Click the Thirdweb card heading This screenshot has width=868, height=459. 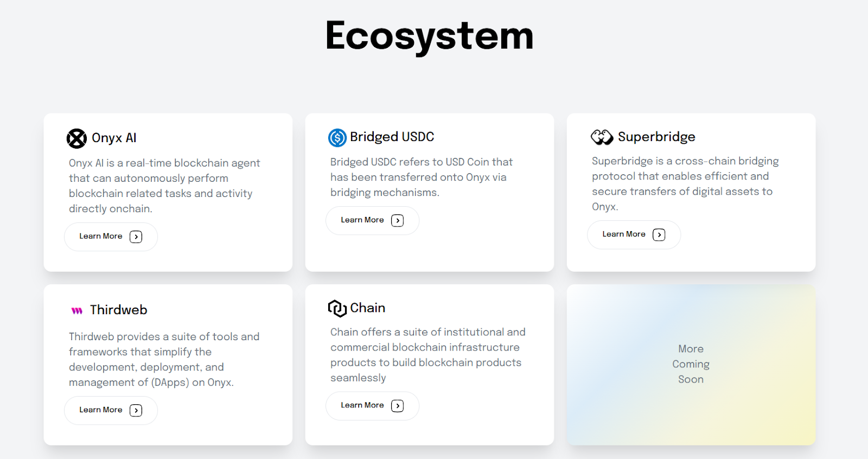pyautogui.click(x=119, y=310)
